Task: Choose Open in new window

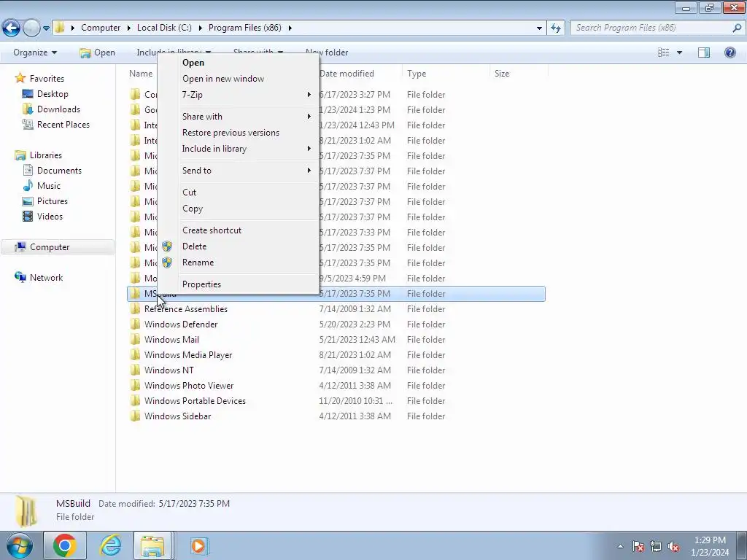Action: [239, 79]
